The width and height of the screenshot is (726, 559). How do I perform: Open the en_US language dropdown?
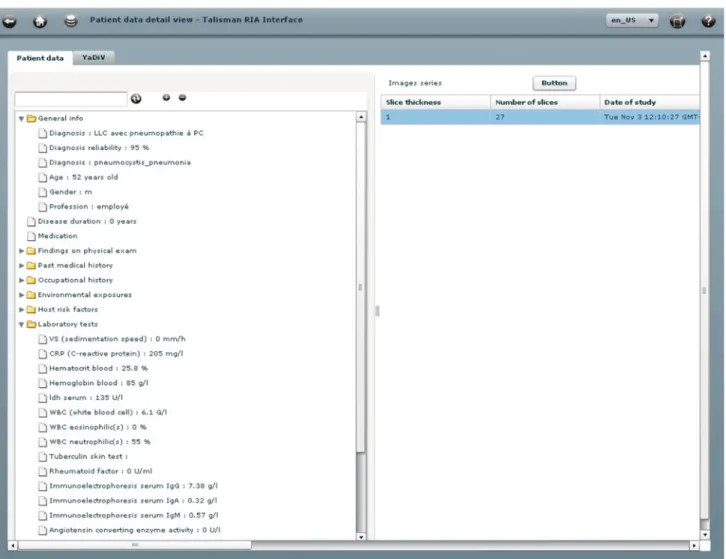point(632,20)
